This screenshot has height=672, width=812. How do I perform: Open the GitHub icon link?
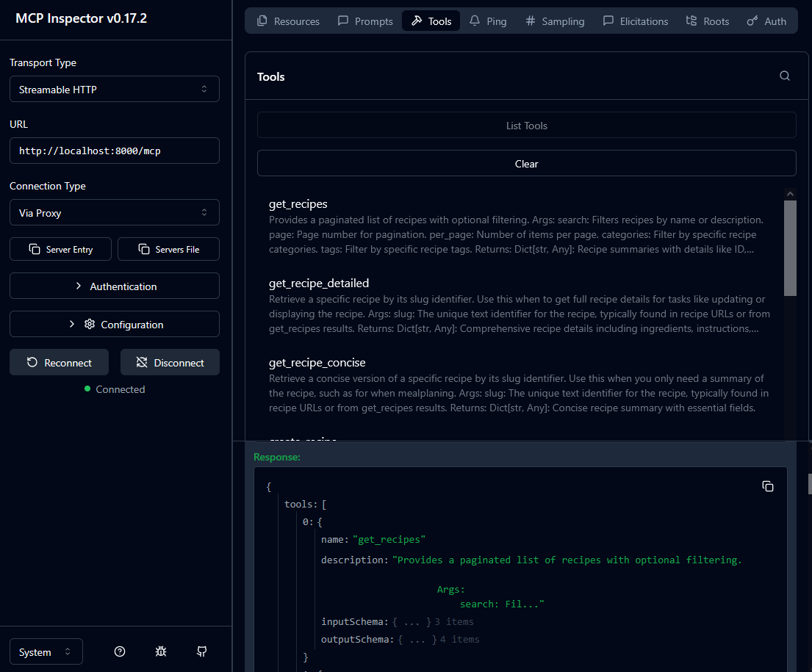pos(202,651)
